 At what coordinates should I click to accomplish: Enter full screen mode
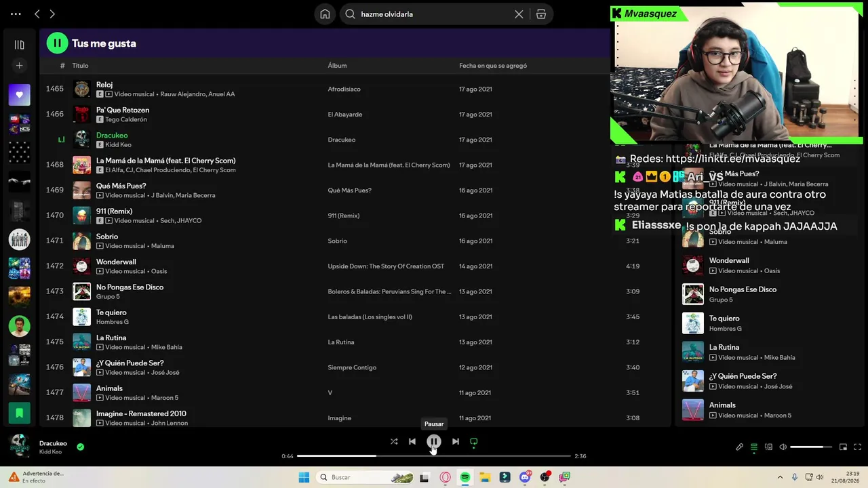point(858,447)
